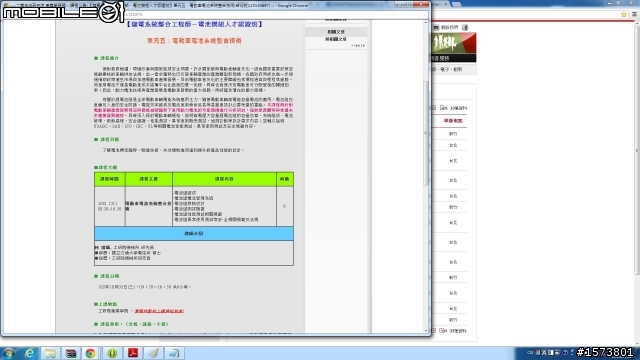Open the green round taskbar application icon
Viewport: 640px width, 360px height.
click(x=112, y=353)
